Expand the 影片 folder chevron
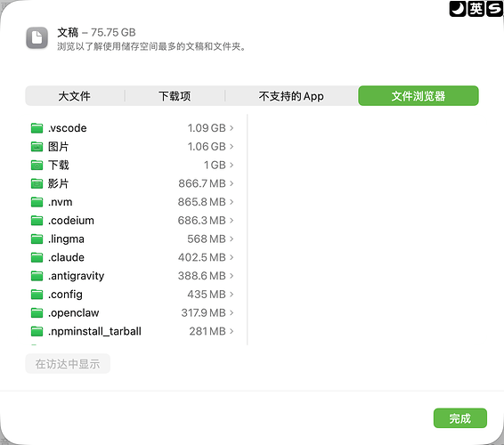The height and width of the screenshot is (445, 504). [232, 183]
